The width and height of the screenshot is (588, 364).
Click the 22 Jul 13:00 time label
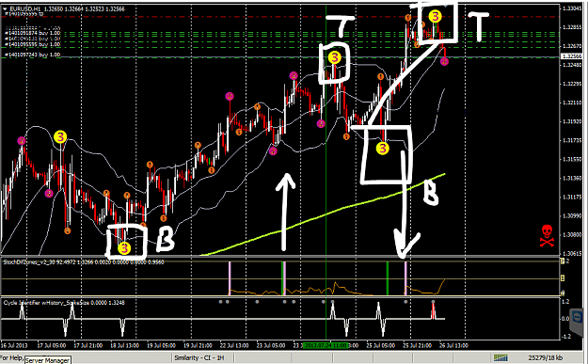pos(234,345)
